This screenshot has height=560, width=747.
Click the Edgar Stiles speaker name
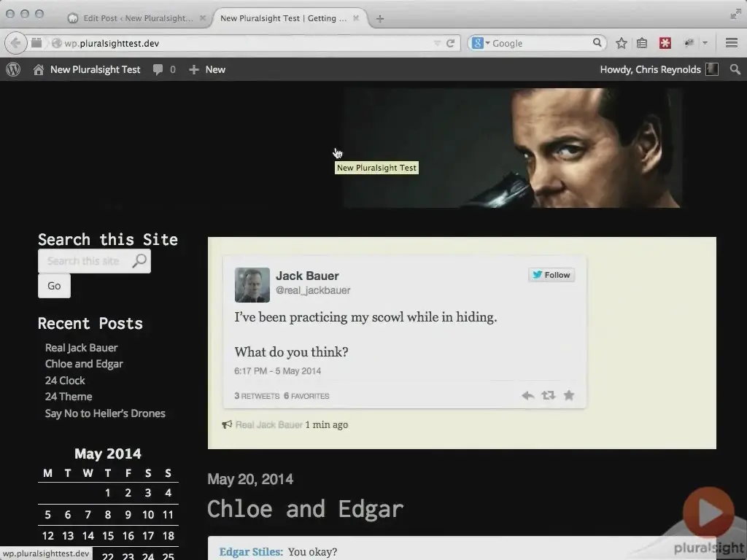251,552
